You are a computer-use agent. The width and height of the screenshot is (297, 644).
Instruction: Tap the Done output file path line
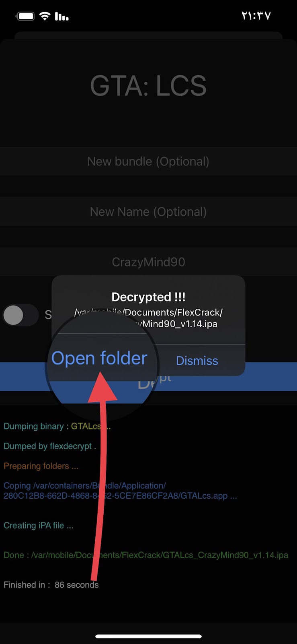point(146,555)
